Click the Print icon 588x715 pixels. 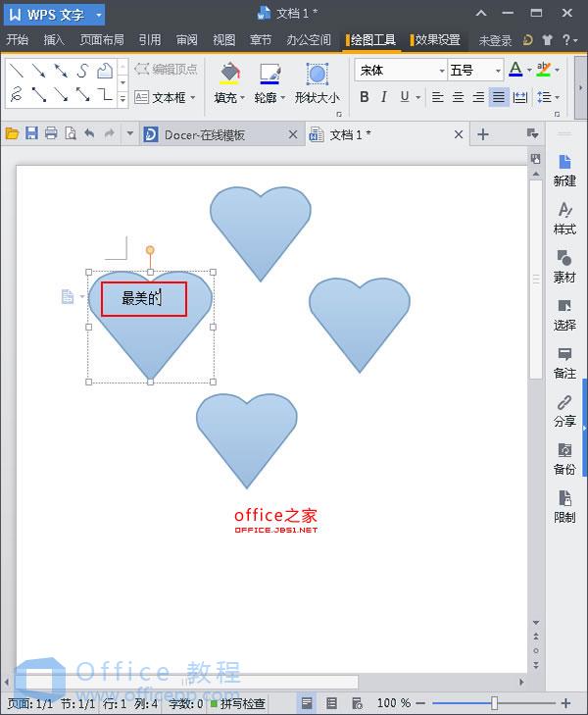[x=51, y=133]
